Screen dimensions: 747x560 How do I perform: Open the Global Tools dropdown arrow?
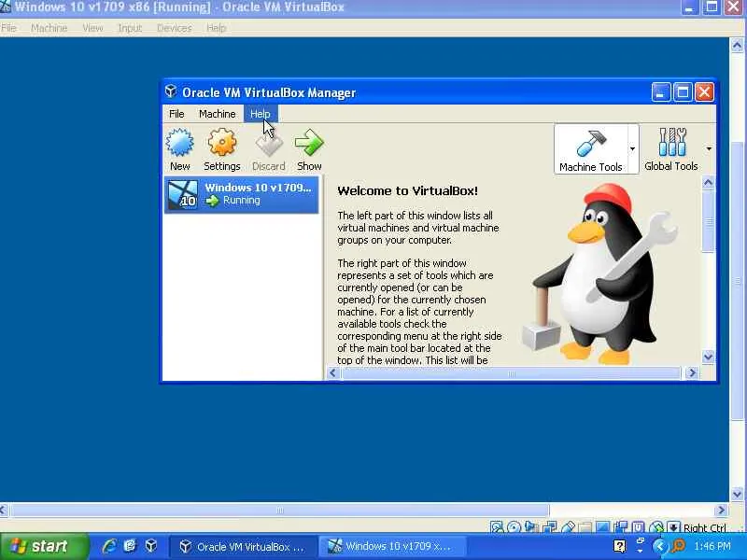pos(709,149)
